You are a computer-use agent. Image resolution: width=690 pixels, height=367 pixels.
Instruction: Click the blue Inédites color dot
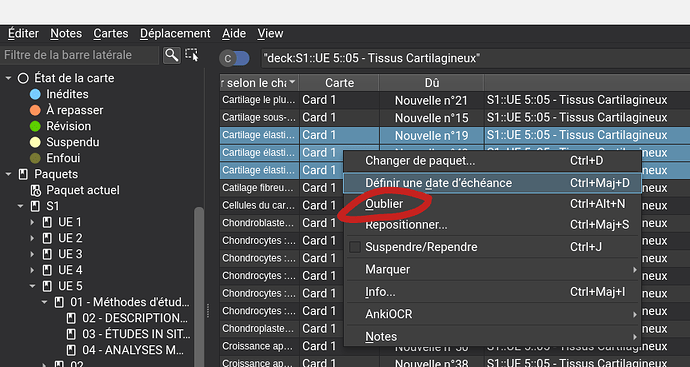(x=35, y=94)
